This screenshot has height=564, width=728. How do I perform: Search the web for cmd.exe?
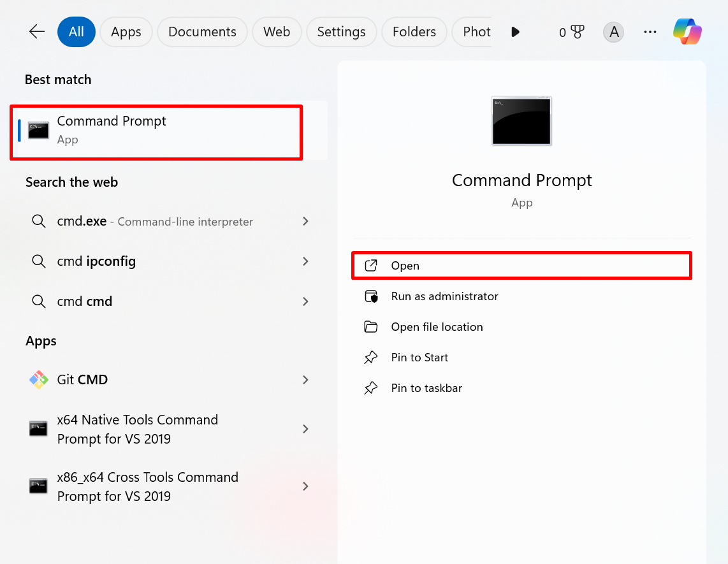point(172,221)
